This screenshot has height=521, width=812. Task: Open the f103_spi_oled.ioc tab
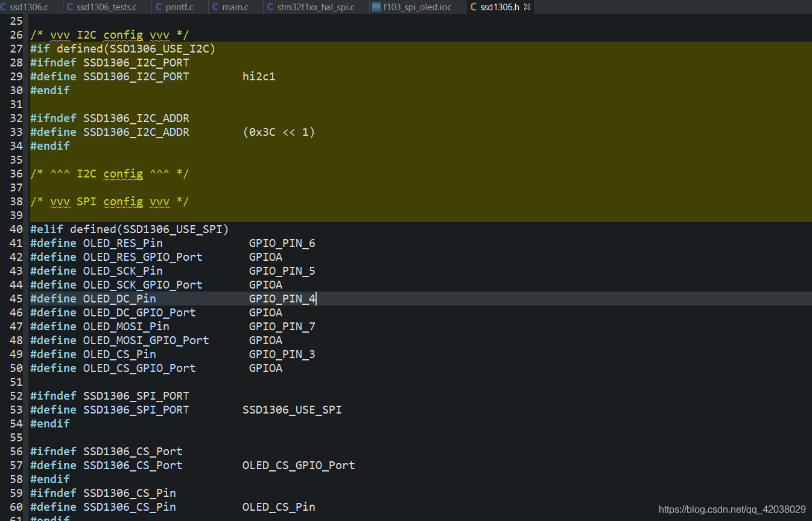(417, 7)
